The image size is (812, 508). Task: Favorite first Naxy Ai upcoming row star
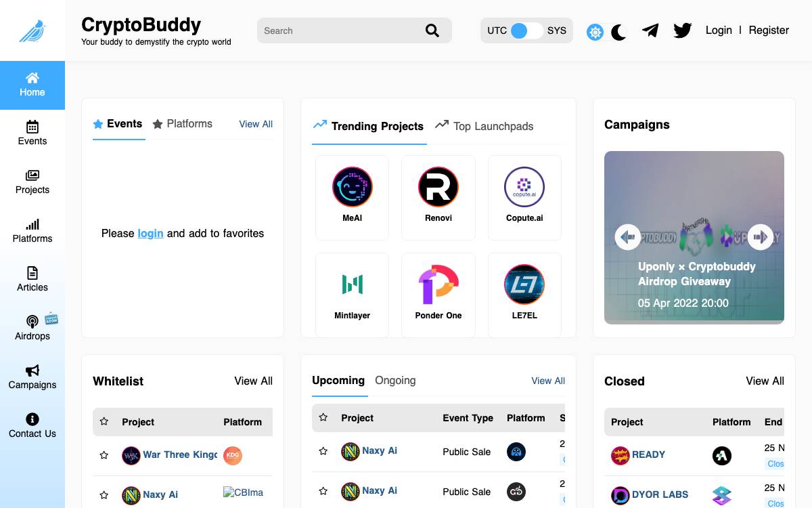click(x=323, y=451)
